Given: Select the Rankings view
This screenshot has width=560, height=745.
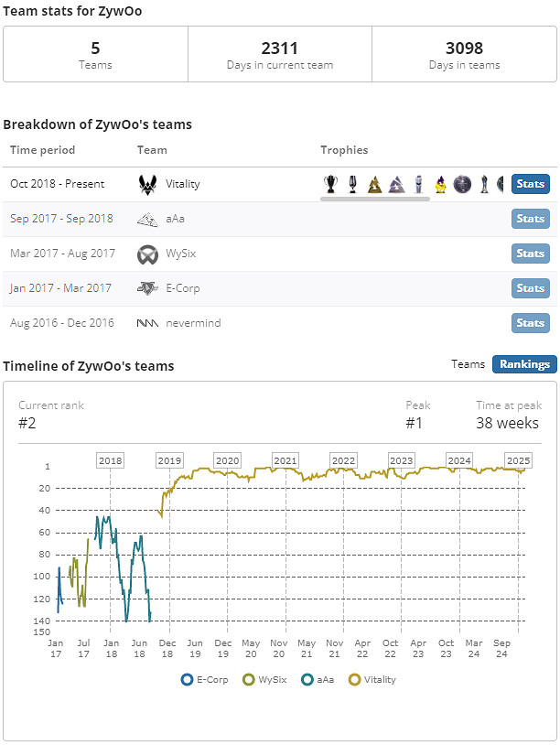Looking at the screenshot, I should [x=523, y=363].
